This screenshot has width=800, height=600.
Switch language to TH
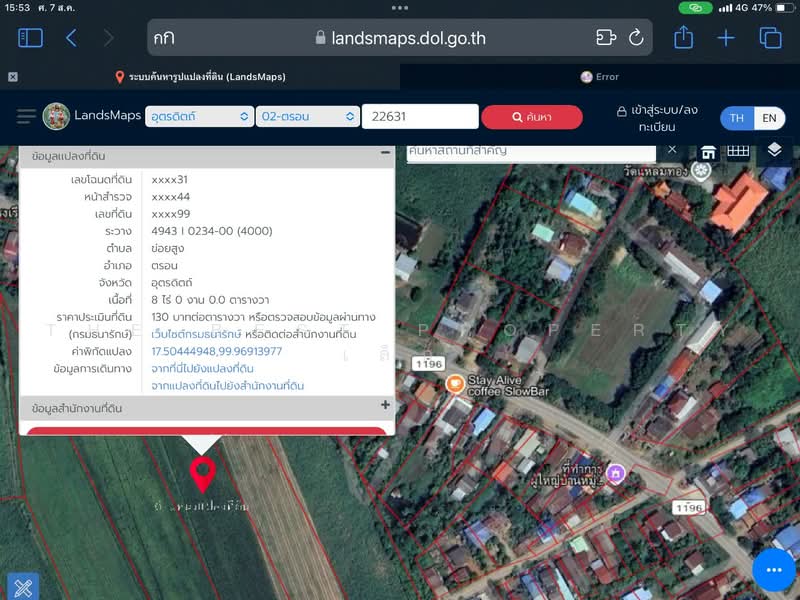click(x=736, y=118)
